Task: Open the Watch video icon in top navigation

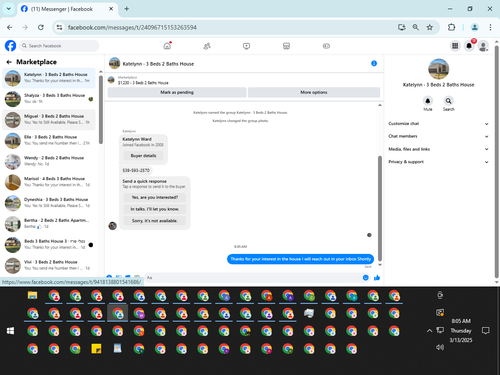Action: coord(246,46)
